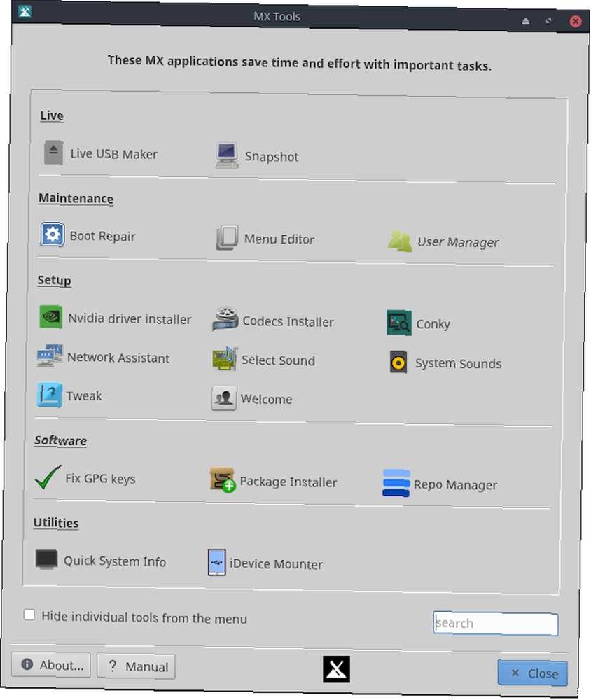Launch Quick System Info monitor icon

coord(46,559)
